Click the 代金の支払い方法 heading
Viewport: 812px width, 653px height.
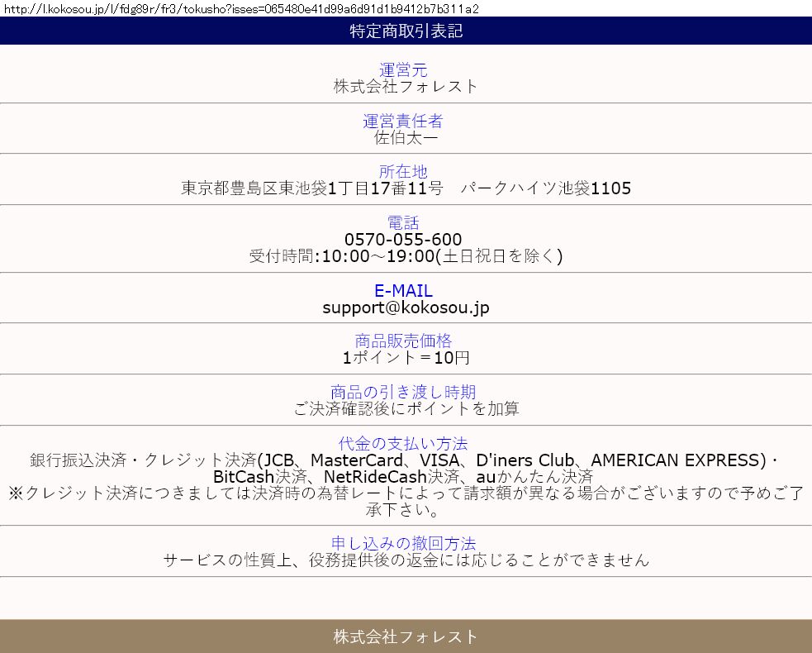pos(403,443)
